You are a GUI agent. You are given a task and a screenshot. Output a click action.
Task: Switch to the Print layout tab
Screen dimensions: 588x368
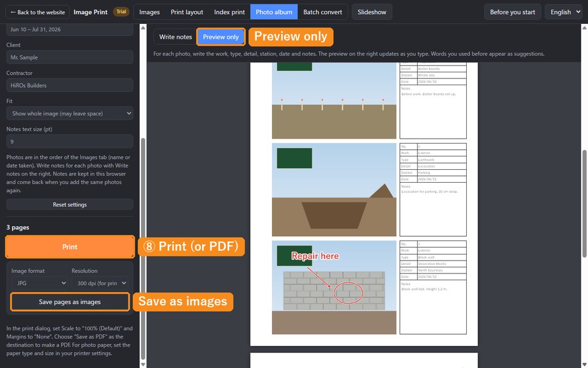click(187, 12)
